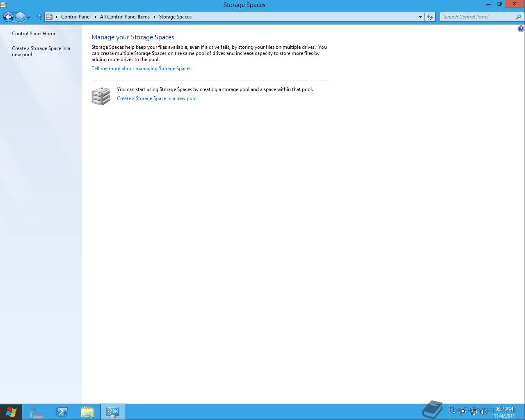Select Control Panel in the breadcrumb

[x=76, y=17]
